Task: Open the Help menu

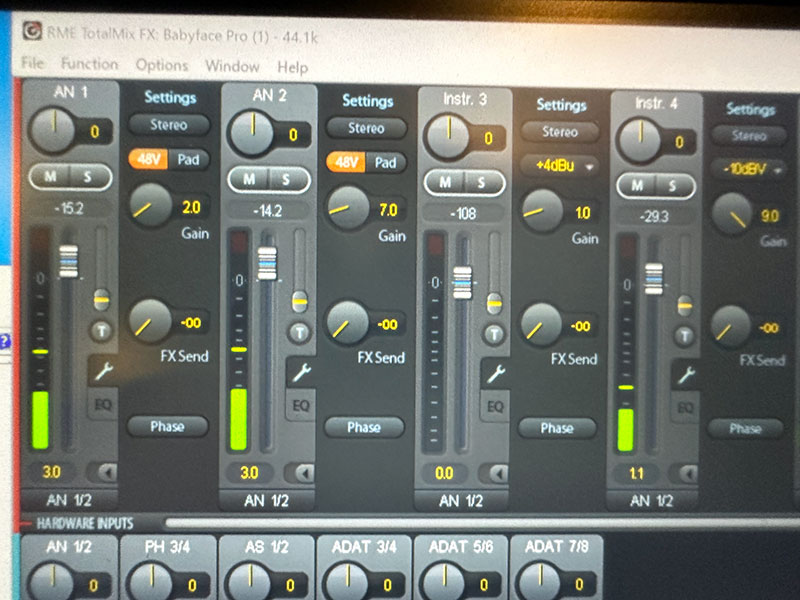Action: (292, 67)
